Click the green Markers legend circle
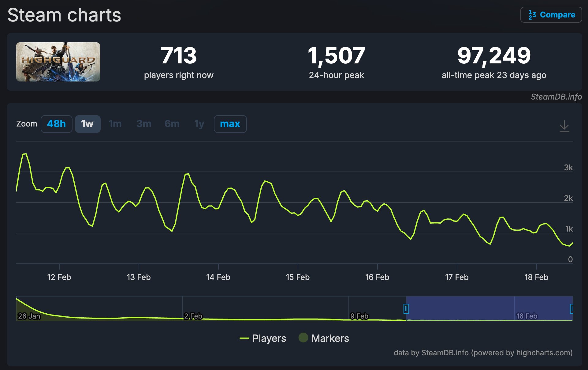Viewport: 588px width, 370px height. click(303, 338)
